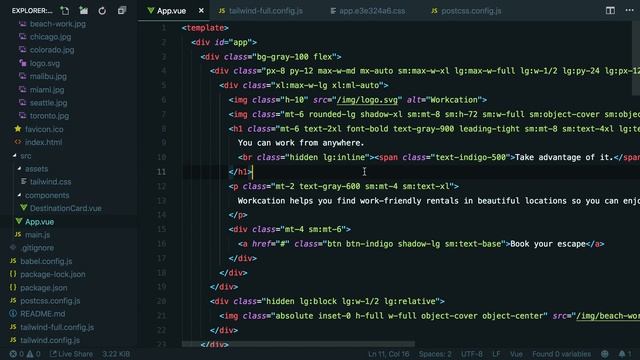This screenshot has height=360, width=640.
Task: Close the App.vue tab
Action: (201, 11)
